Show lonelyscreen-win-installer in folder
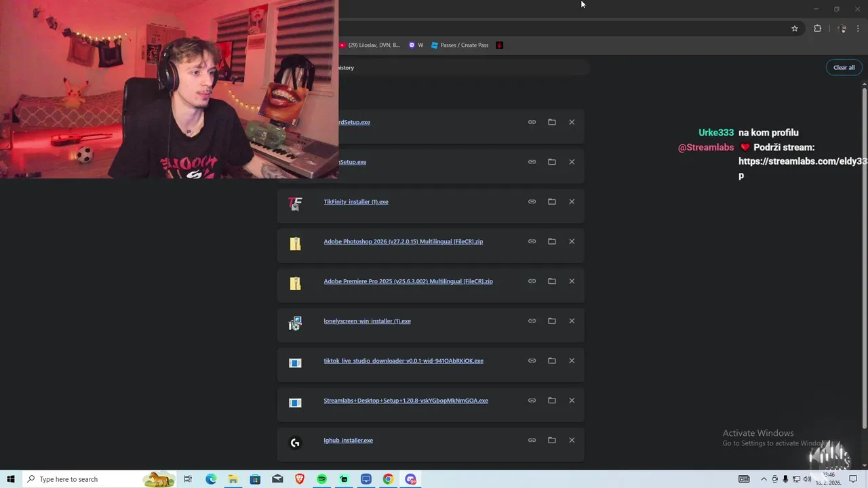 [551, 321]
